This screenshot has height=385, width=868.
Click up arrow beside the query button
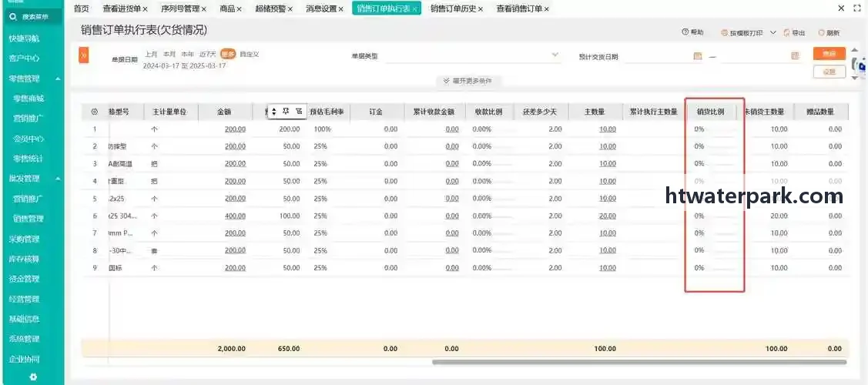[855, 50]
